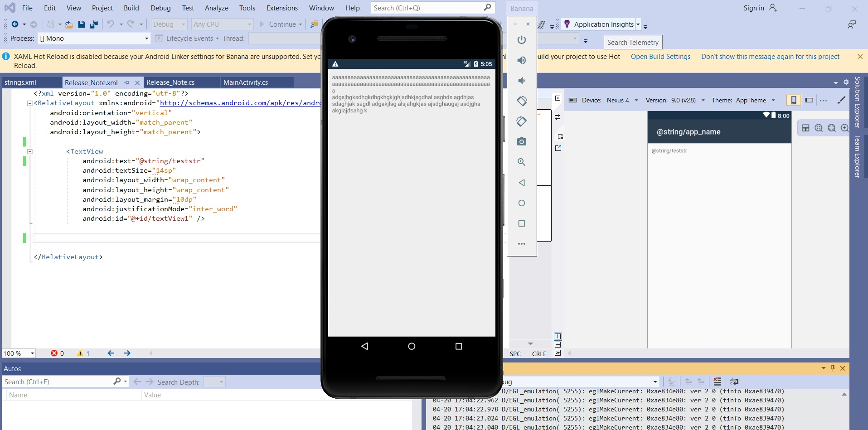Screen dimensions: 868x430
Task: Open the File menu
Action: pyautogui.click(x=27, y=8)
